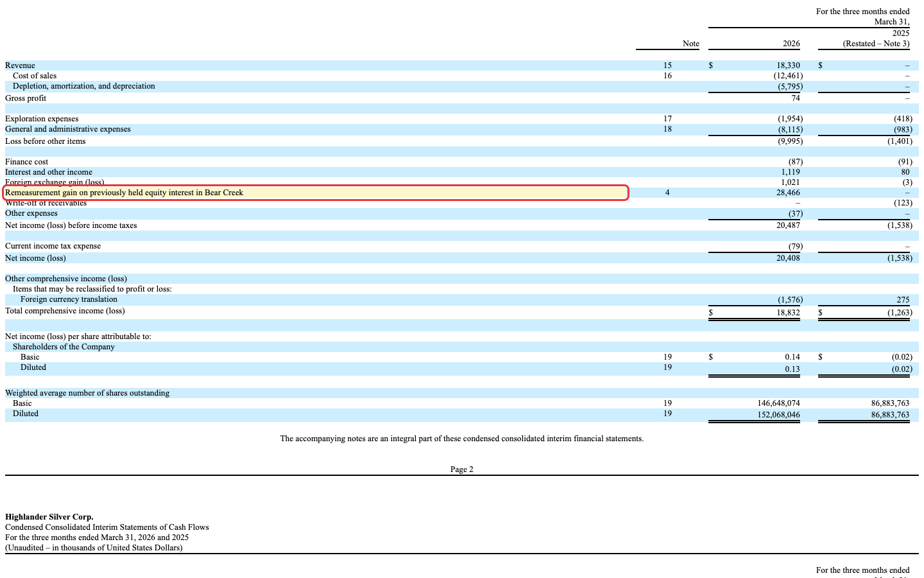The height and width of the screenshot is (578, 924).
Task: Click the 0.14 basic per-share value
Action: [x=792, y=357]
